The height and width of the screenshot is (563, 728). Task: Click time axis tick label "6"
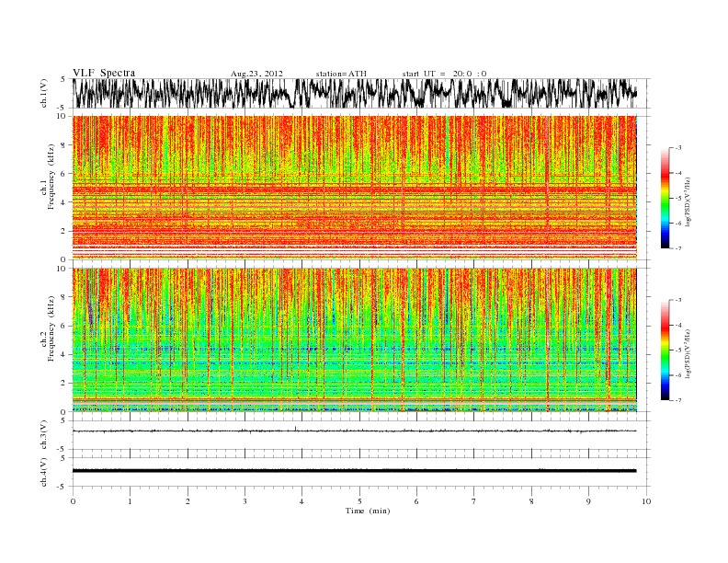[x=416, y=501]
